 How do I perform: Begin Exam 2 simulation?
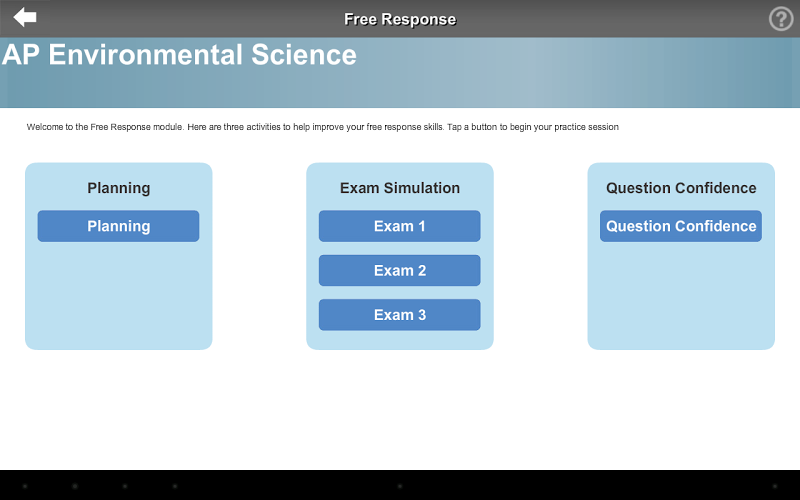(x=400, y=270)
